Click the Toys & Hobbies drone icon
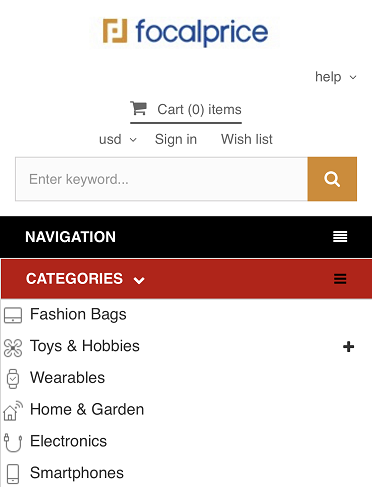 [13, 347]
